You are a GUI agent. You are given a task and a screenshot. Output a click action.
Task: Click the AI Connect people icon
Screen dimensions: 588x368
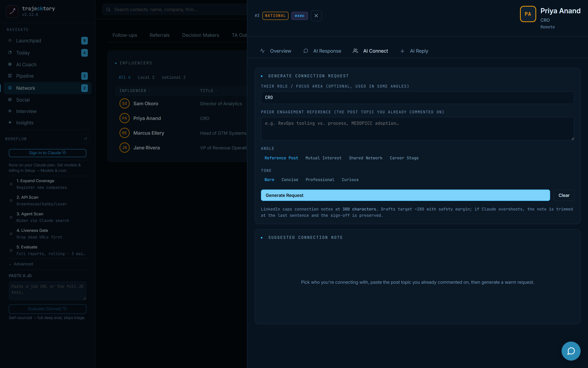355,51
